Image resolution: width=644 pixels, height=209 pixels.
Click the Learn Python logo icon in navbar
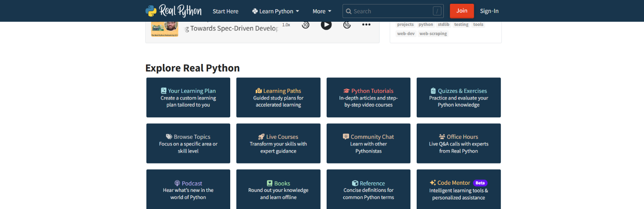tap(255, 11)
